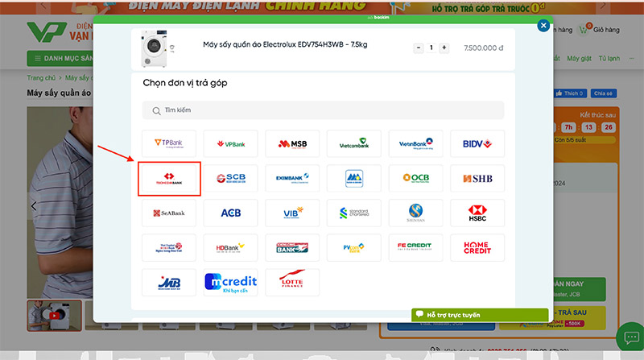The image size is (644, 360).
Task: Choose BIDV bank tile
Action: (477, 143)
